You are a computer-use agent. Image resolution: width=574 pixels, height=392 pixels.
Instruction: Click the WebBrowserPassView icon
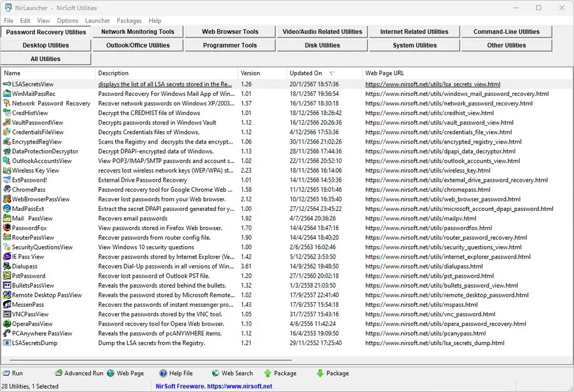click(7, 199)
